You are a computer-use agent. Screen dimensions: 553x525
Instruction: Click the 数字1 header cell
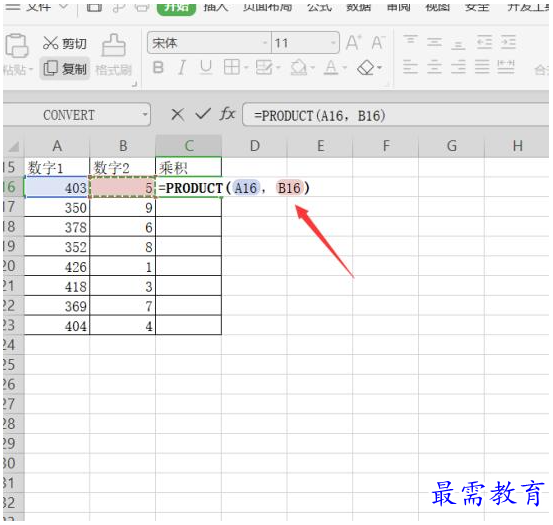click(57, 167)
